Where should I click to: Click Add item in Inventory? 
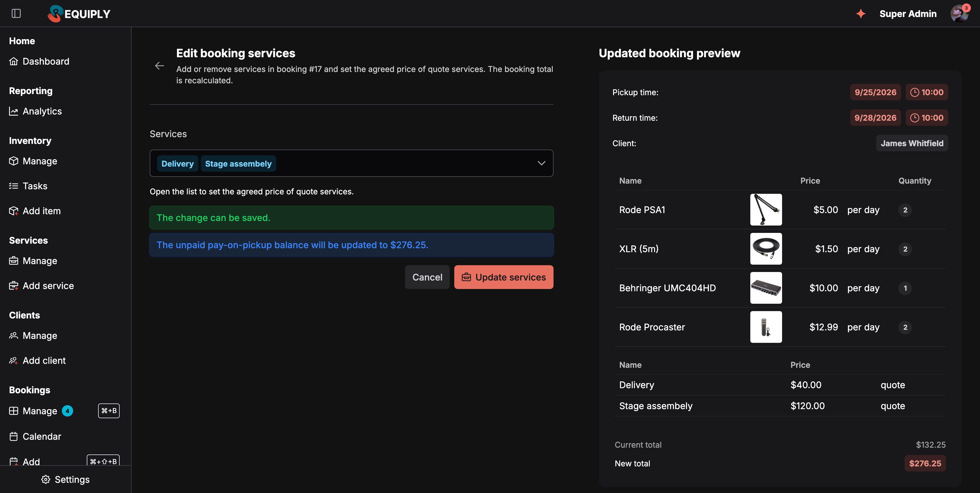click(x=35, y=211)
